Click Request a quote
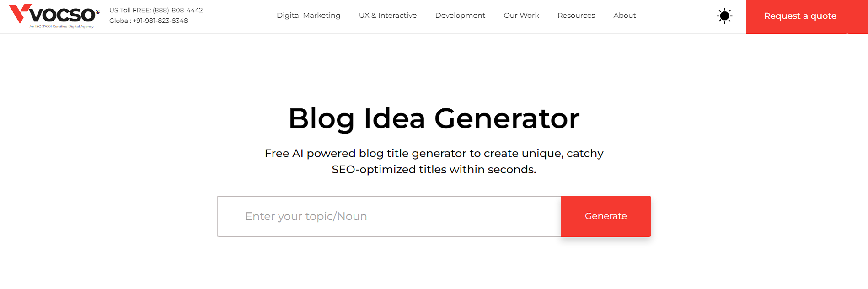 (x=799, y=16)
